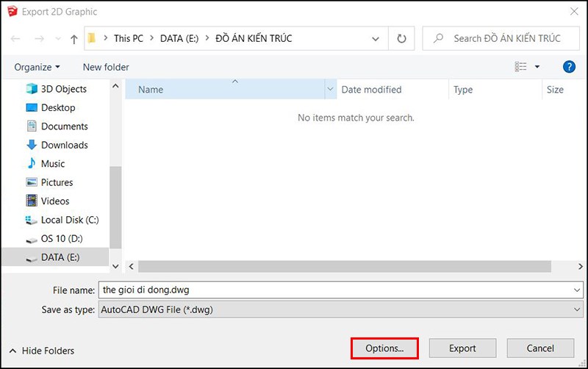Open the Options... button
Viewport: 588px width, 369px height.
(384, 348)
